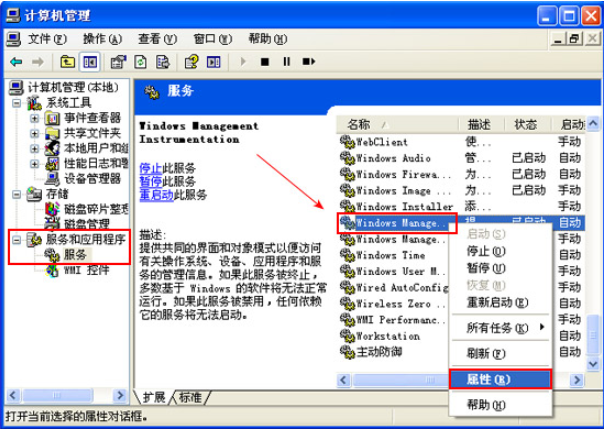Click the Help question-mark toolbar icon
This screenshot has width=605, height=431.
[191, 62]
